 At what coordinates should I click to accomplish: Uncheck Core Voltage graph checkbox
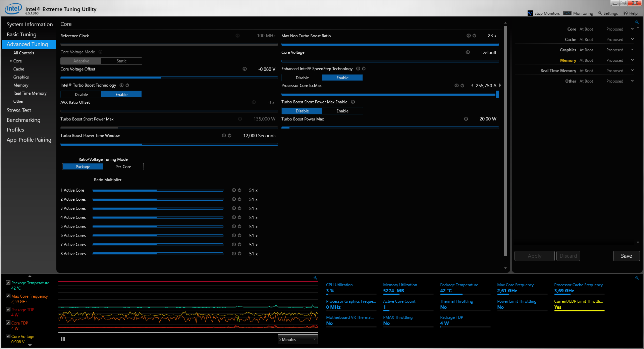pos(8,336)
